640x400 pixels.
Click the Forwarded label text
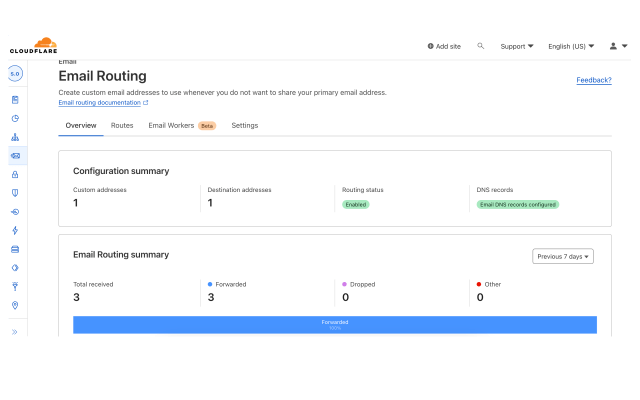pos(231,284)
